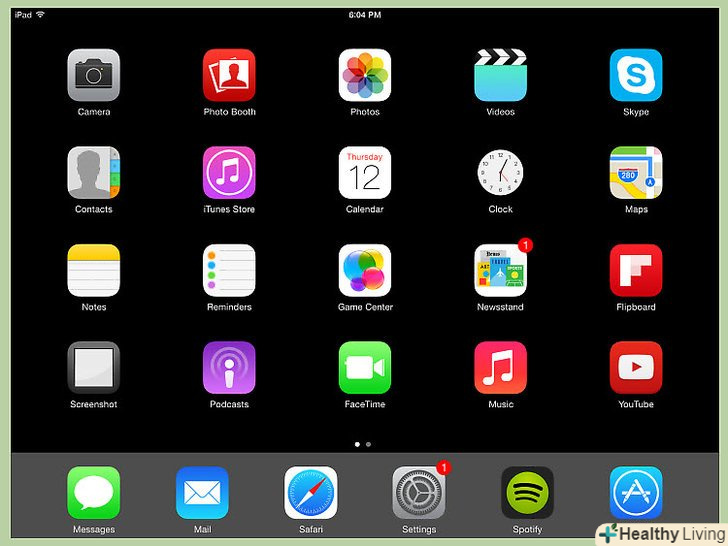Switch to the second home screen page dot

[368, 444]
